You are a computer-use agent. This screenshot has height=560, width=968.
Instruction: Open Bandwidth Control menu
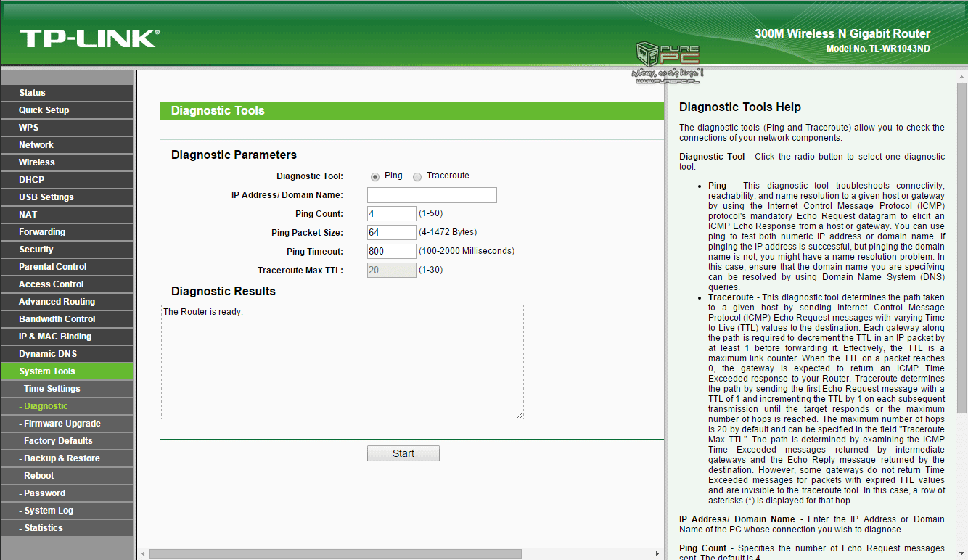67,319
